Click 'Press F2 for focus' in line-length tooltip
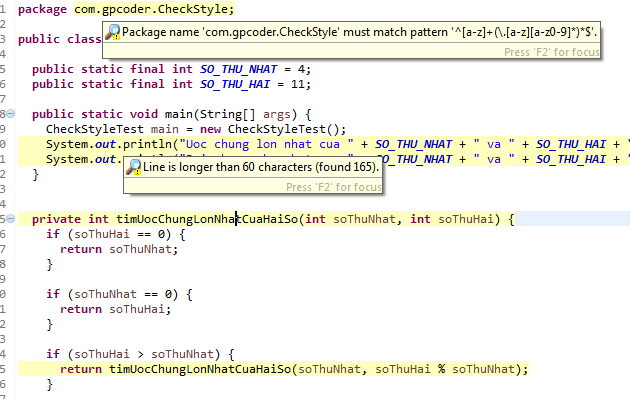The image size is (630, 399). (333, 187)
